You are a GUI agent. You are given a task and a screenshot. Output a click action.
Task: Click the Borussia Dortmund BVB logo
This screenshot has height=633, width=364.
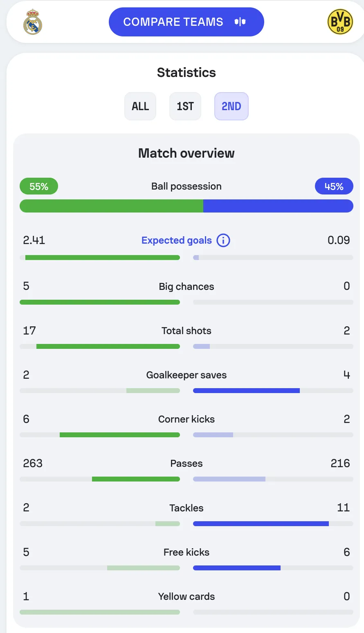pos(340,22)
